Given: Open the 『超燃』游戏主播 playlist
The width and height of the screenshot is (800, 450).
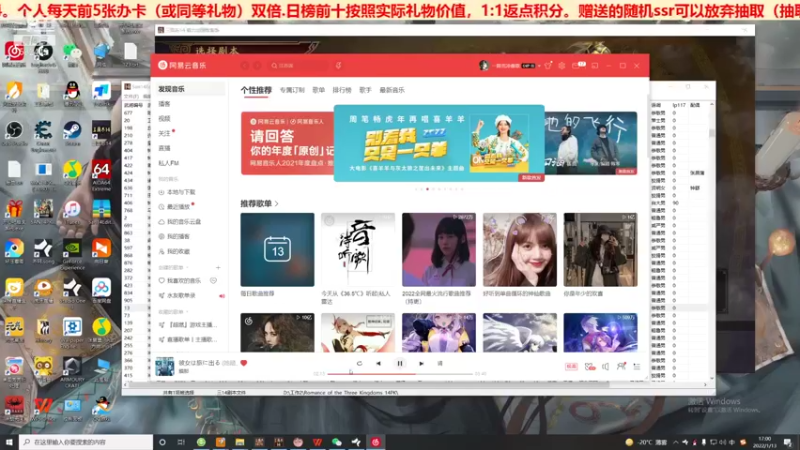Looking at the screenshot, I should (x=188, y=324).
